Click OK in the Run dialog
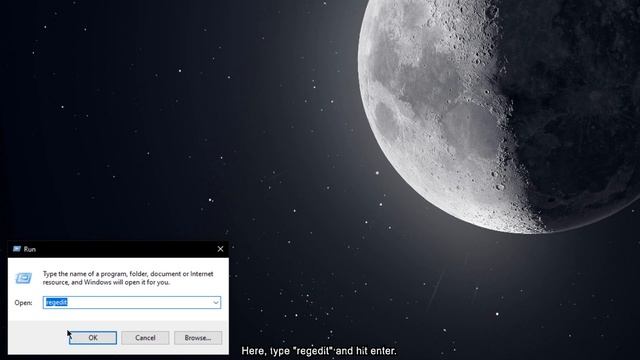640x360 pixels. 93,338
